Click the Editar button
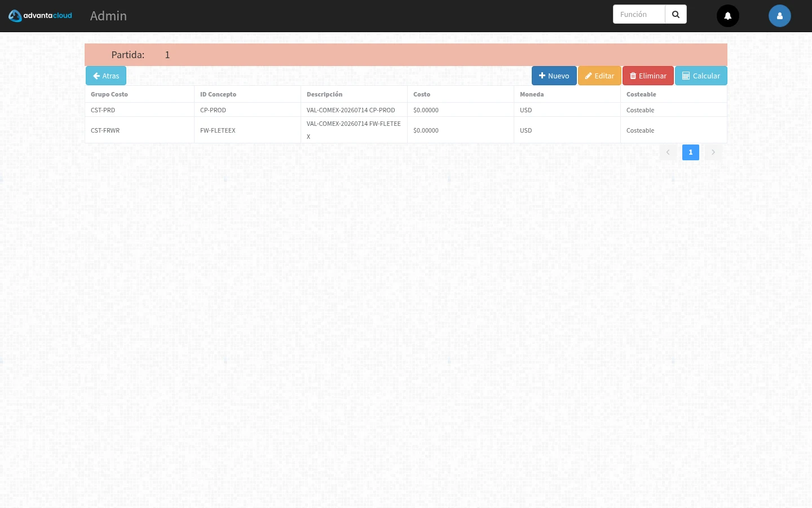Screen dimensions: 812x508 599,76
